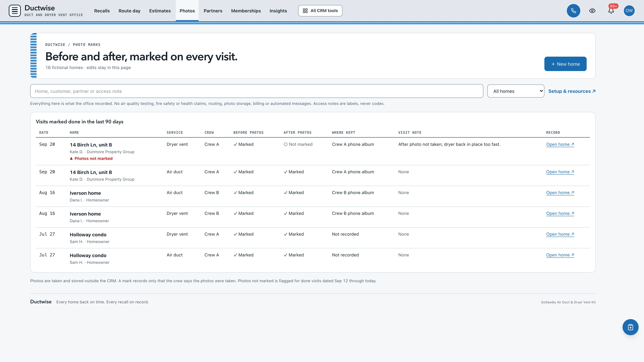
Task: Click the Ductwise logo icon
Action: tap(15, 11)
